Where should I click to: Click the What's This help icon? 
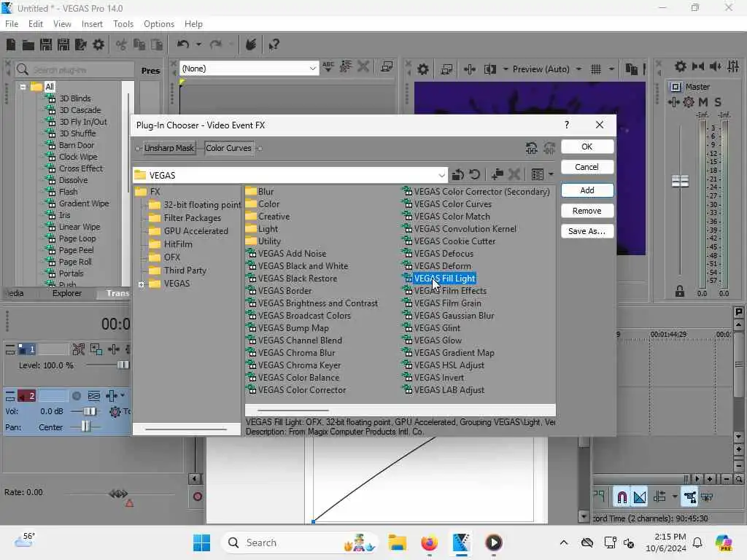274,44
